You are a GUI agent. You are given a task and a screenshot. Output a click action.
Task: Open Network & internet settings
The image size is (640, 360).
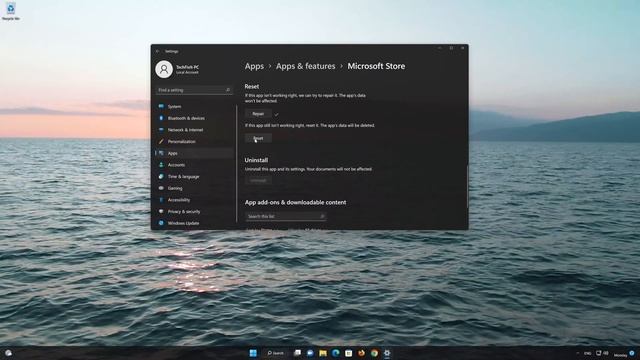194,130
